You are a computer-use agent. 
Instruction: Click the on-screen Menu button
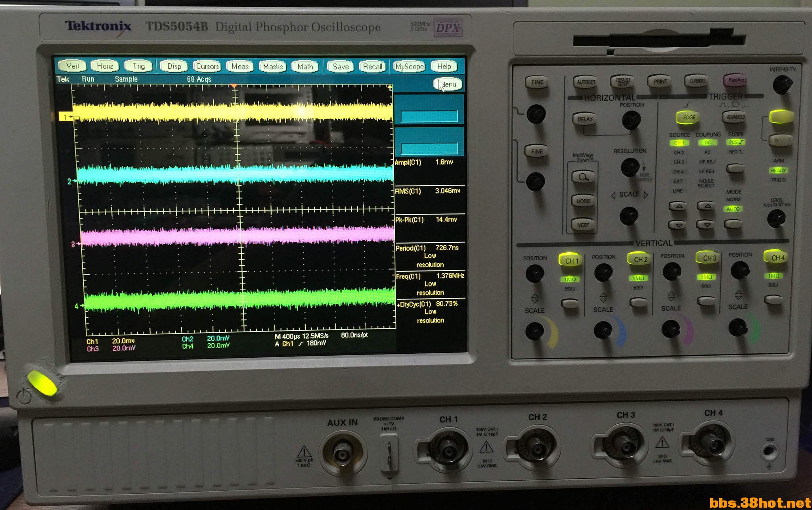[x=448, y=84]
